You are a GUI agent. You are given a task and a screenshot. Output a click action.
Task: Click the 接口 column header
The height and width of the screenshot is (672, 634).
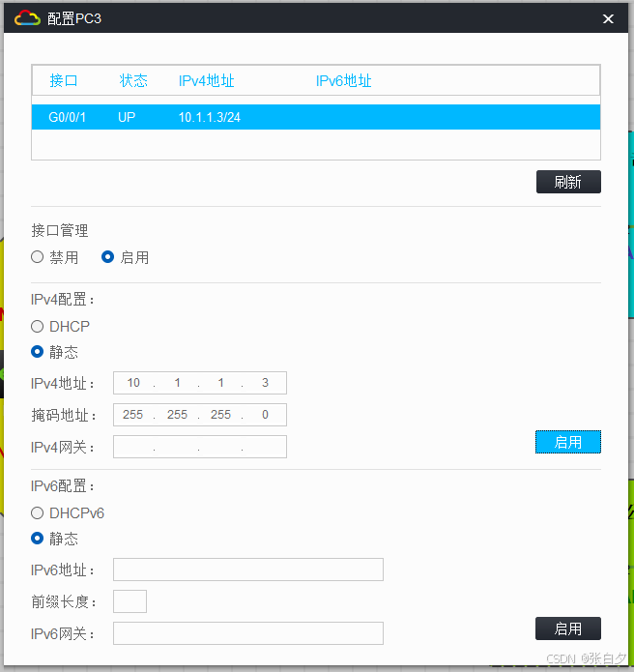64,80
